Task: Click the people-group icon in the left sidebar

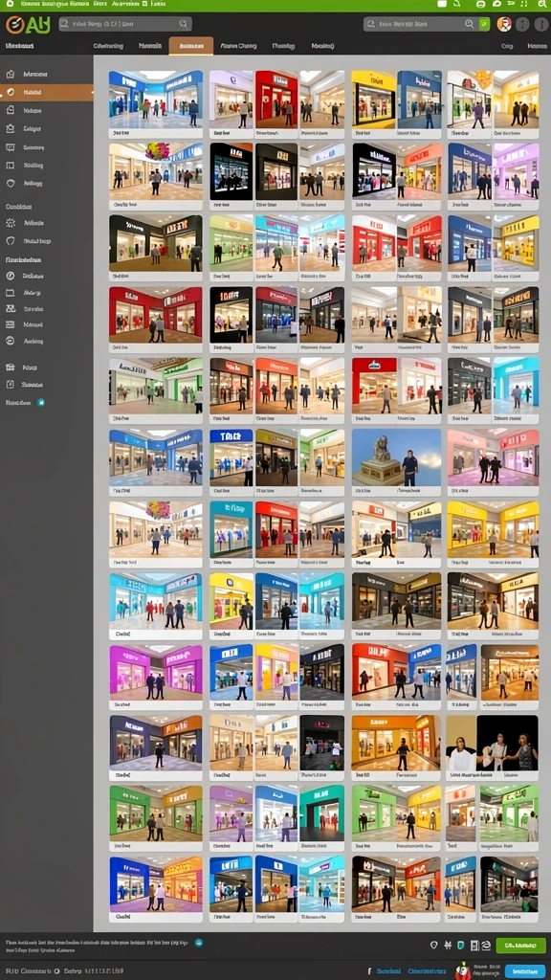Action: coord(10,309)
